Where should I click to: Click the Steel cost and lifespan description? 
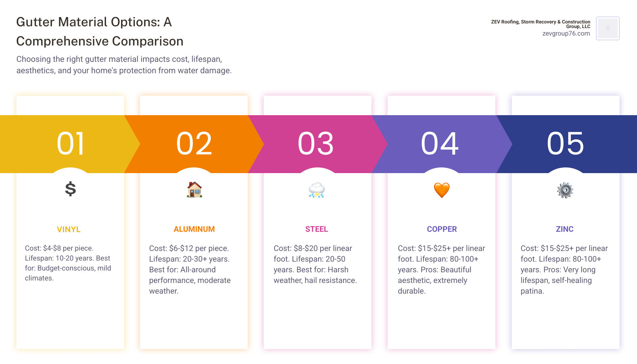(x=315, y=264)
